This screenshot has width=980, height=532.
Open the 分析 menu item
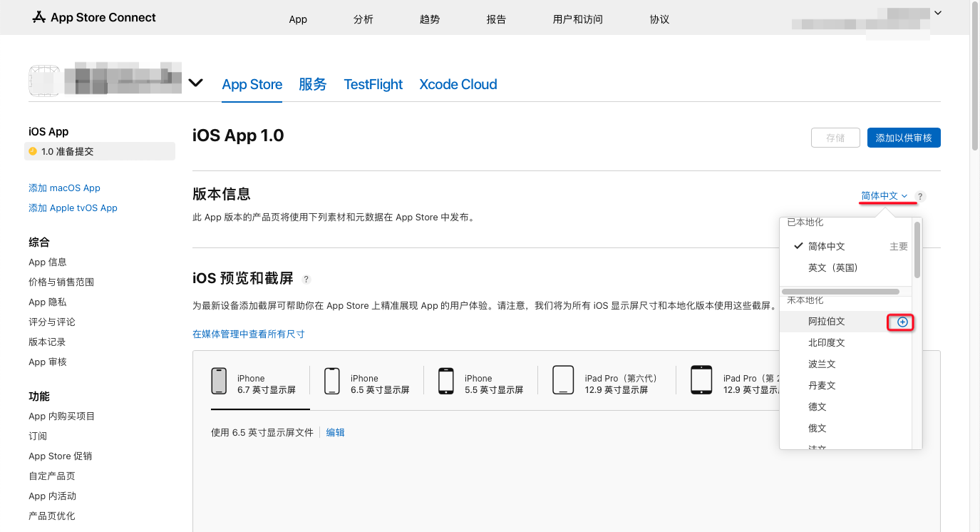click(363, 19)
